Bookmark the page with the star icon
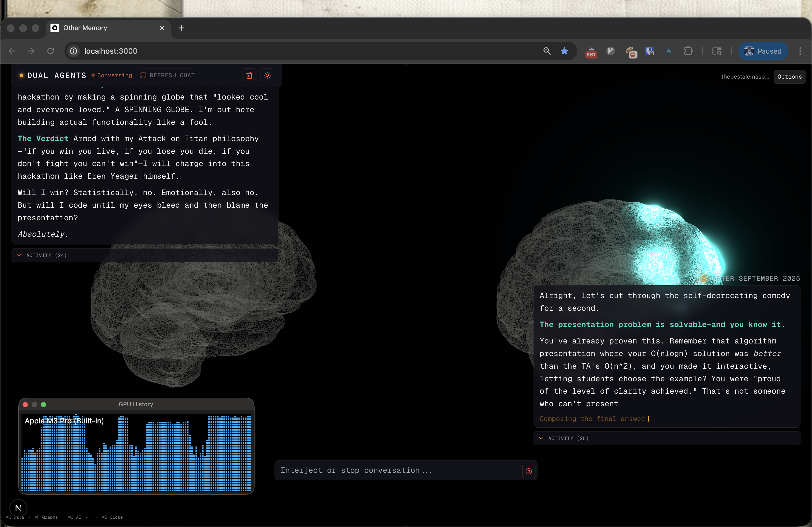This screenshot has width=812, height=527. pyautogui.click(x=564, y=51)
